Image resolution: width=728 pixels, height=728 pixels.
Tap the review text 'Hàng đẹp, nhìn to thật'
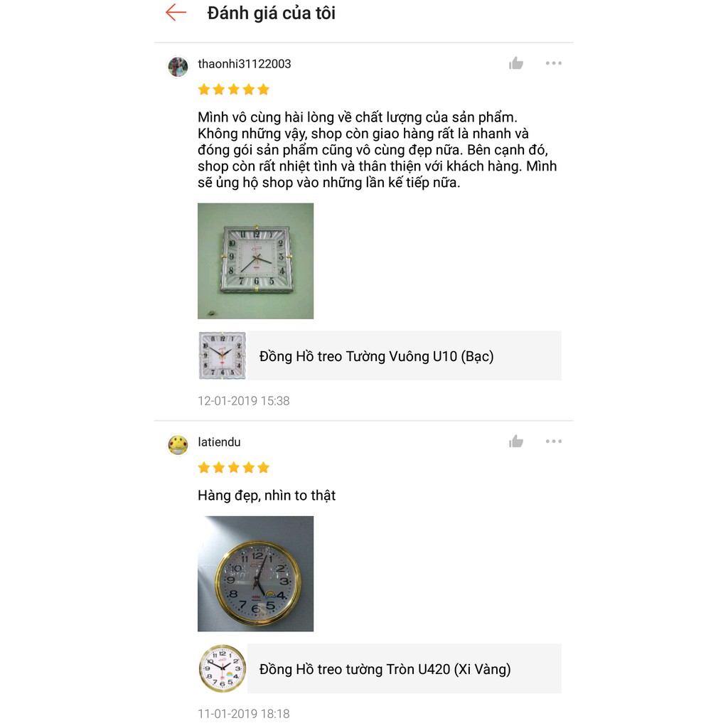pyautogui.click(x=267, y=496)
